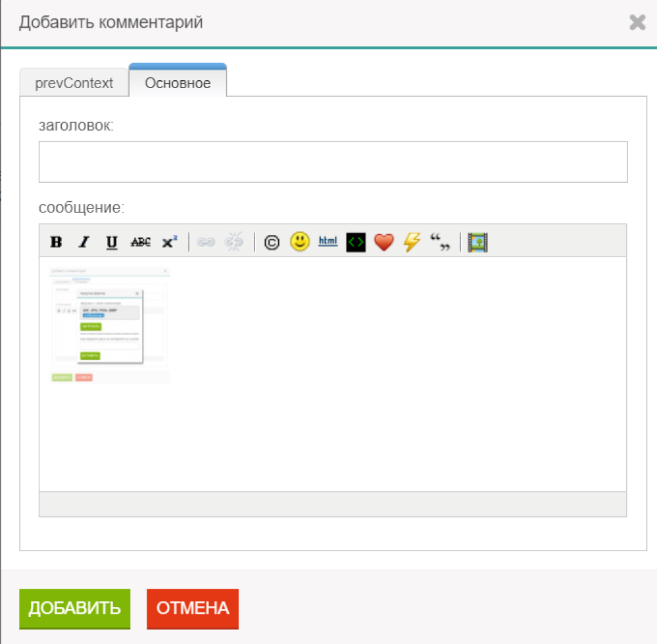This screenshot has height=644, width=657.
Task: Click the red ОТМЕНА button
Action: point(192,608)
